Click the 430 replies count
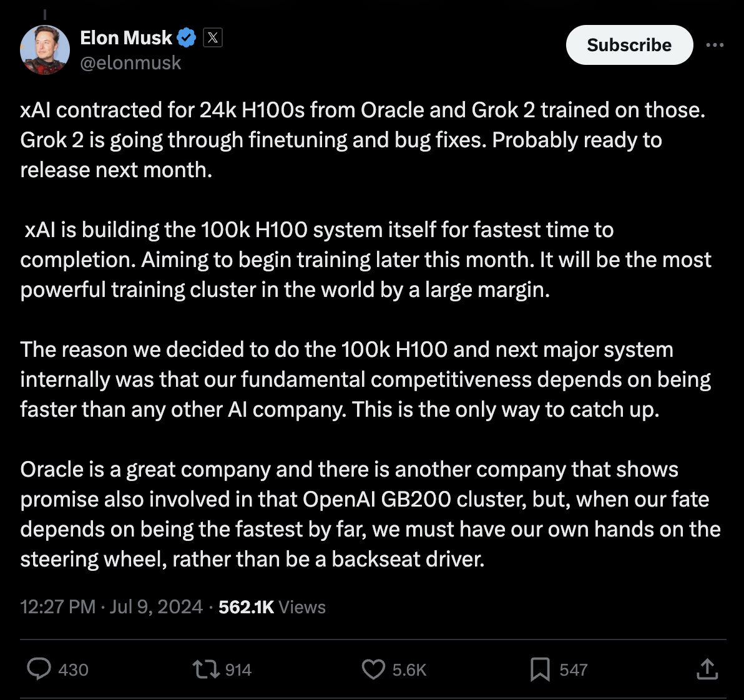 click(x=73, y=669)
